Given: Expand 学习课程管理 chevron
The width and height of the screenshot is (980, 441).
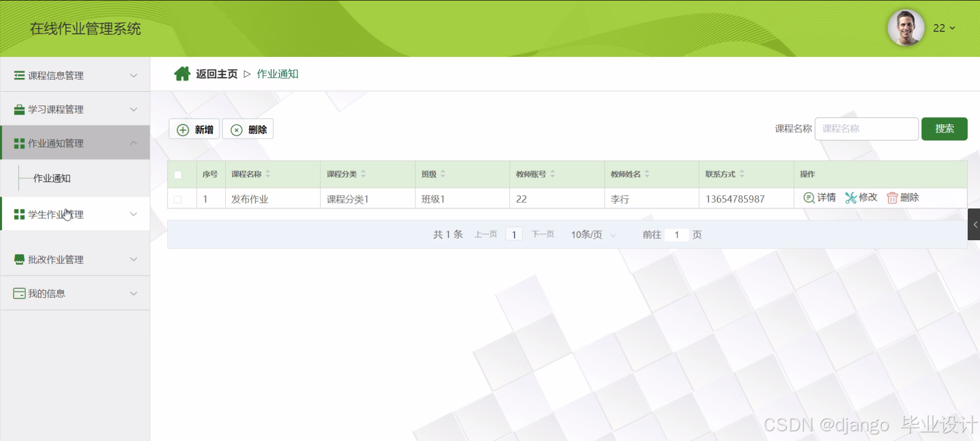Looking at the screenshot, I should coord(134,110).
